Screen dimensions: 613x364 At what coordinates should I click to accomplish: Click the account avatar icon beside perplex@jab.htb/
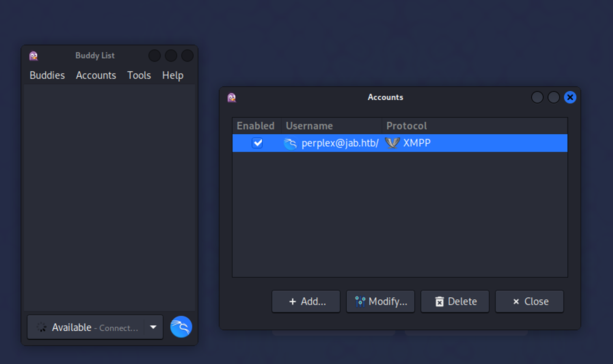pos(290,143)
